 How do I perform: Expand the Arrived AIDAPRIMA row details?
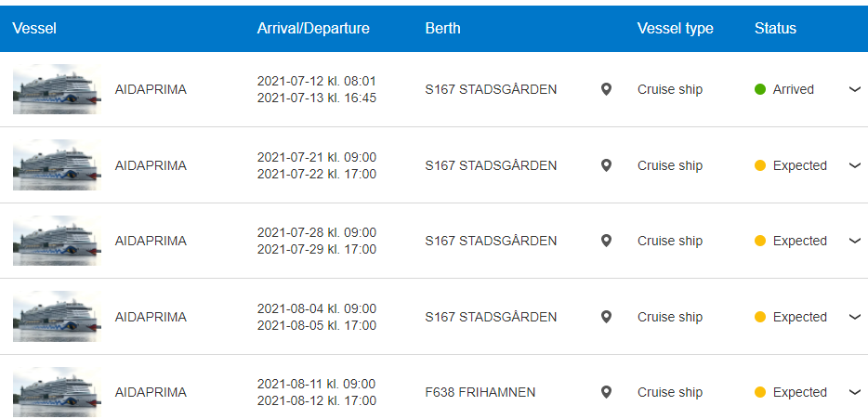(x=855, y=89)
